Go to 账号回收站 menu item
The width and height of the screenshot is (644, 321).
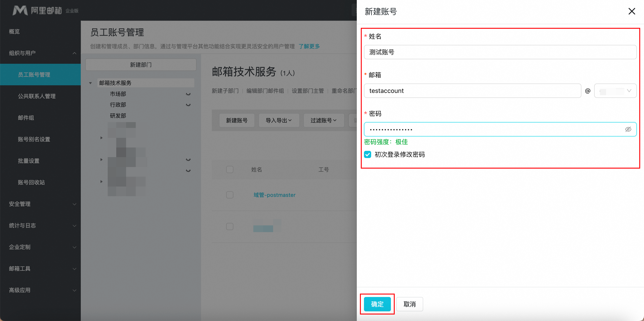pyautogui.click(x=31, y=182)
